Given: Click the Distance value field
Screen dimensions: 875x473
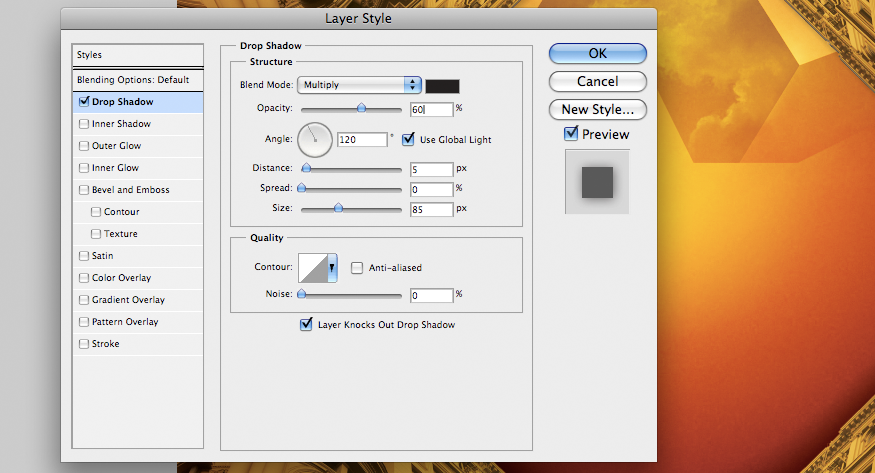Looking at the screenshot, I should tap(431, 170).
